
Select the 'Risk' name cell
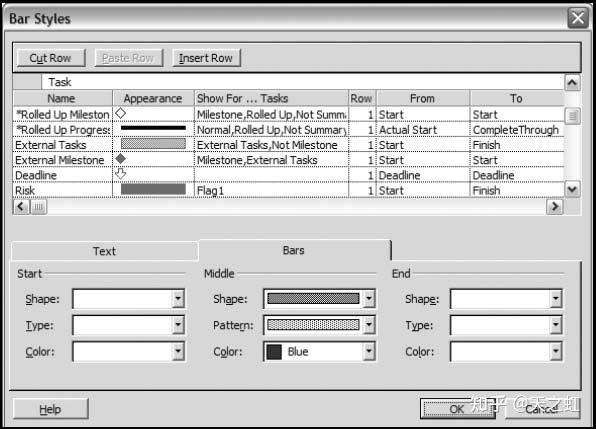click(63, 190)
